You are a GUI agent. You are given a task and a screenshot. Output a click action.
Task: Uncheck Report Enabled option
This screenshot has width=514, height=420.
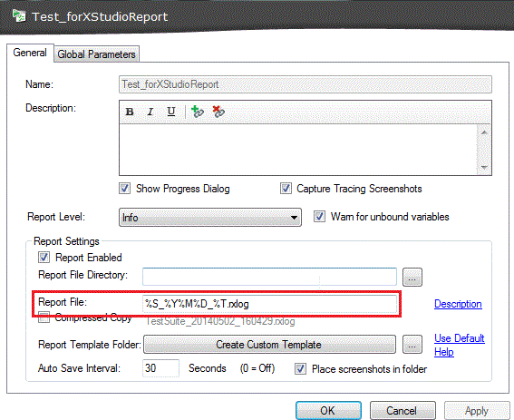tap(44, 258)
